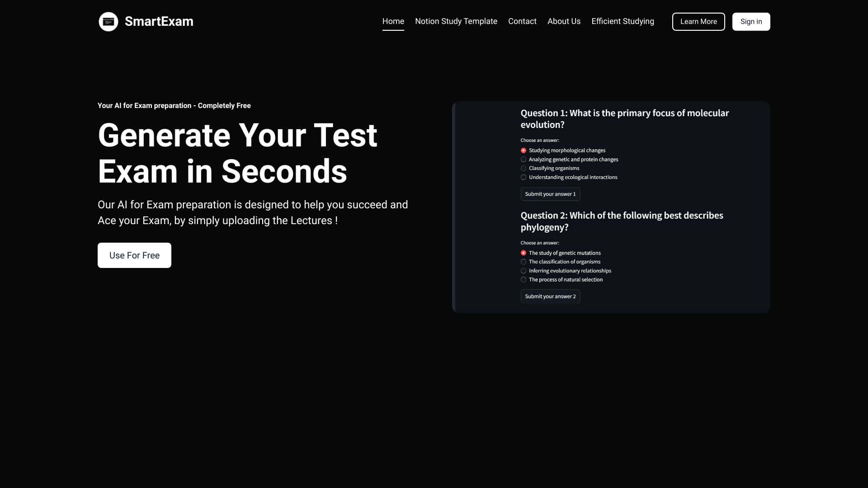
Task: Click the Learn More button
Action: point(698,21)
